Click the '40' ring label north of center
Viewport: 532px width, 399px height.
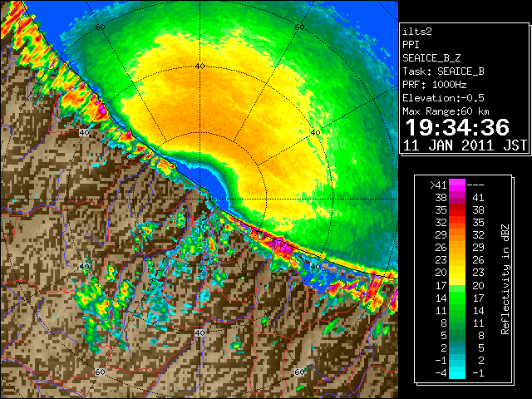coord(199,66)
